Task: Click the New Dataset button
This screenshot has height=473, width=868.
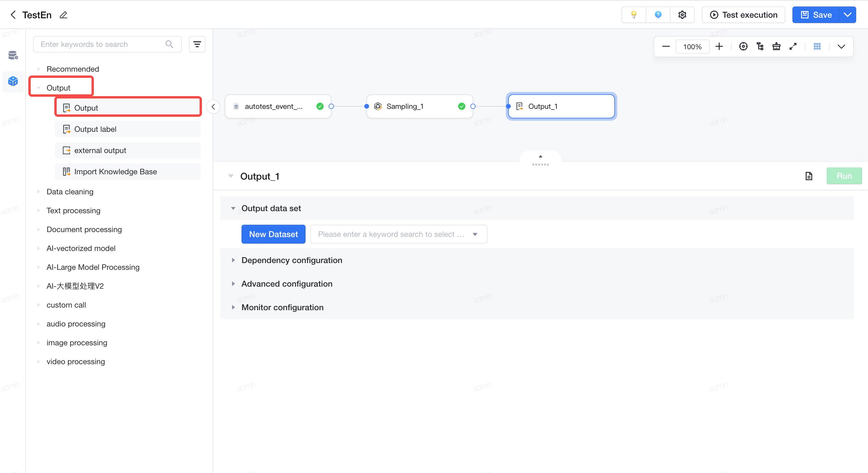Action: (x=273, y=234)
